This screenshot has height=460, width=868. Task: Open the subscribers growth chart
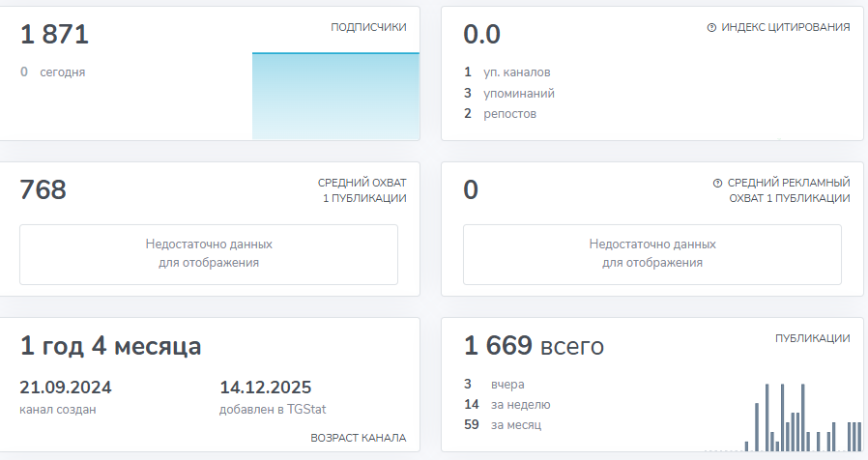(x=335, y=96)
